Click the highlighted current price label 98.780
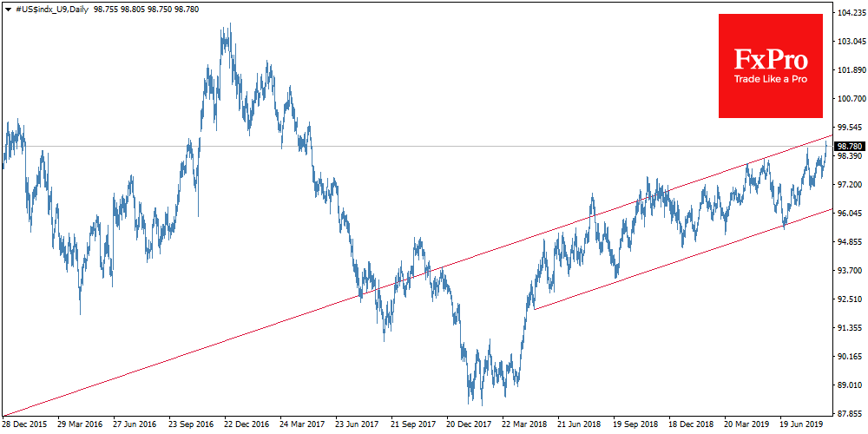 click(x=850, y=146)
